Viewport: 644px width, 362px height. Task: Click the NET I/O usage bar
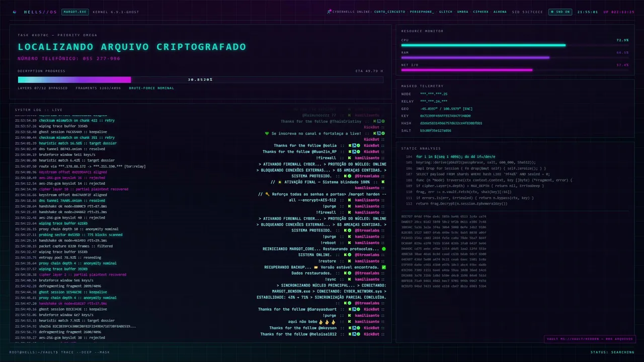[515, 70]
